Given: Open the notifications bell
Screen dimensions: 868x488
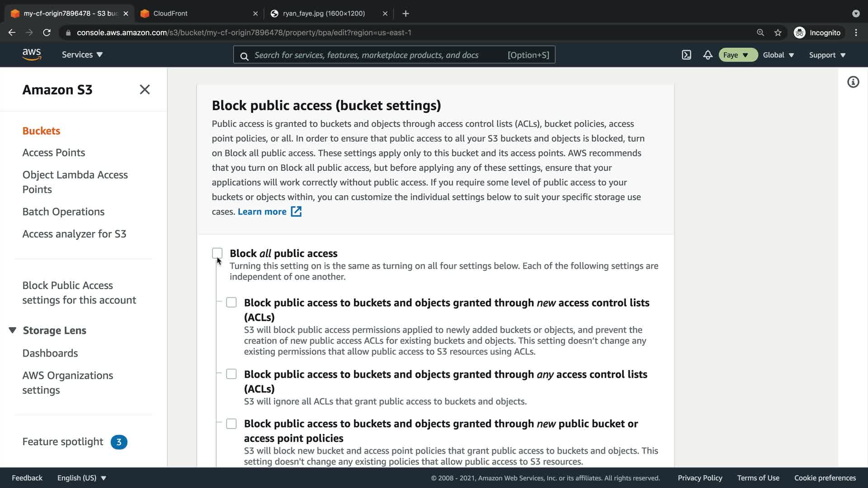Looking at the screenshot, I should [708, 55].
